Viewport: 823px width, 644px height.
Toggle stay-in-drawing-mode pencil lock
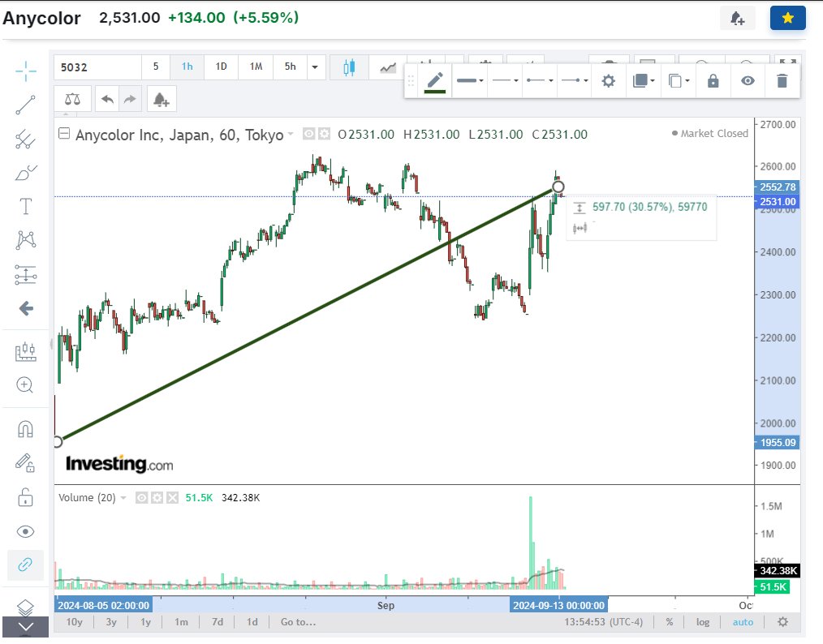click(x=24, y=462)
